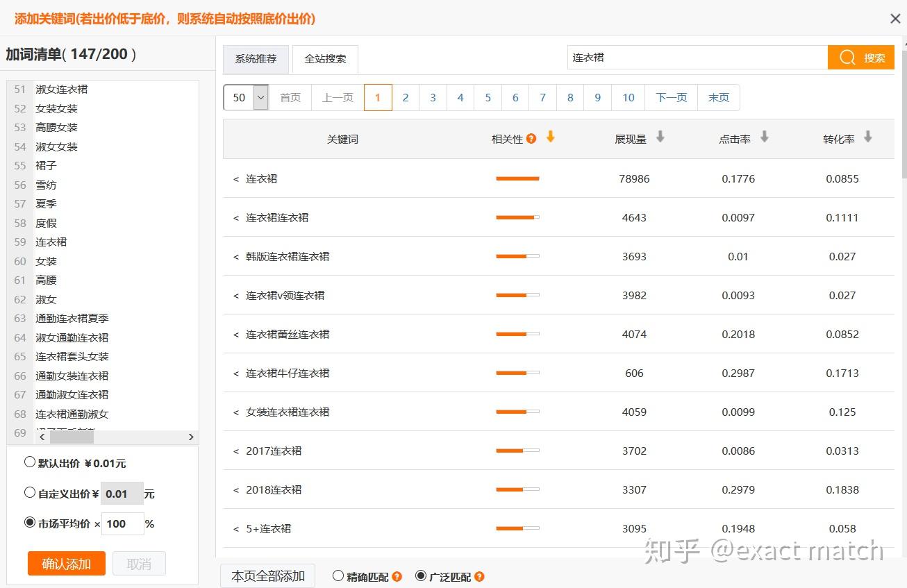Add keyword 2018连衣裙 via its arrow
The width and height of the screenshot is (907, 588).
coord(236,490)
